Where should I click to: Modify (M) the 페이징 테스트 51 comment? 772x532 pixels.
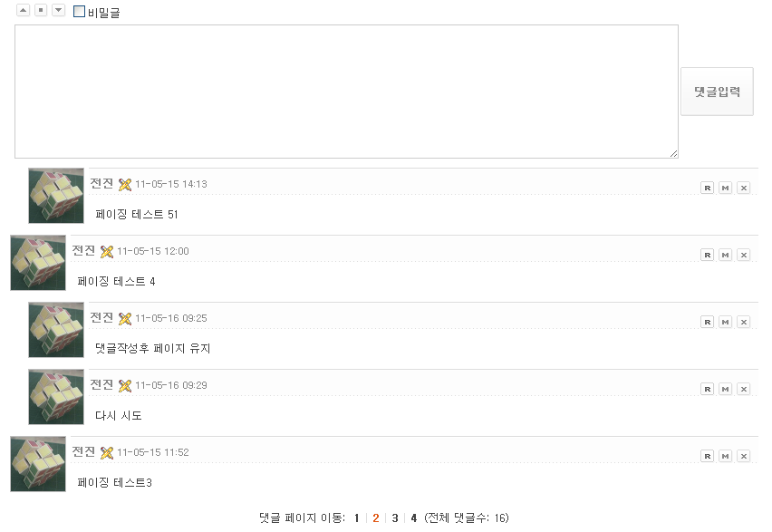click(725, 188)
